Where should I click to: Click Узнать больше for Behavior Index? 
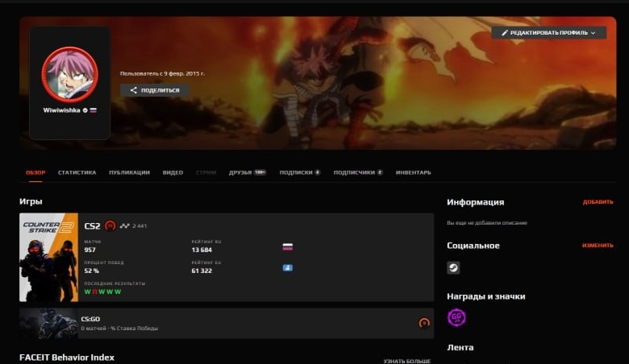pyautogui.click(x=406, y=361)
